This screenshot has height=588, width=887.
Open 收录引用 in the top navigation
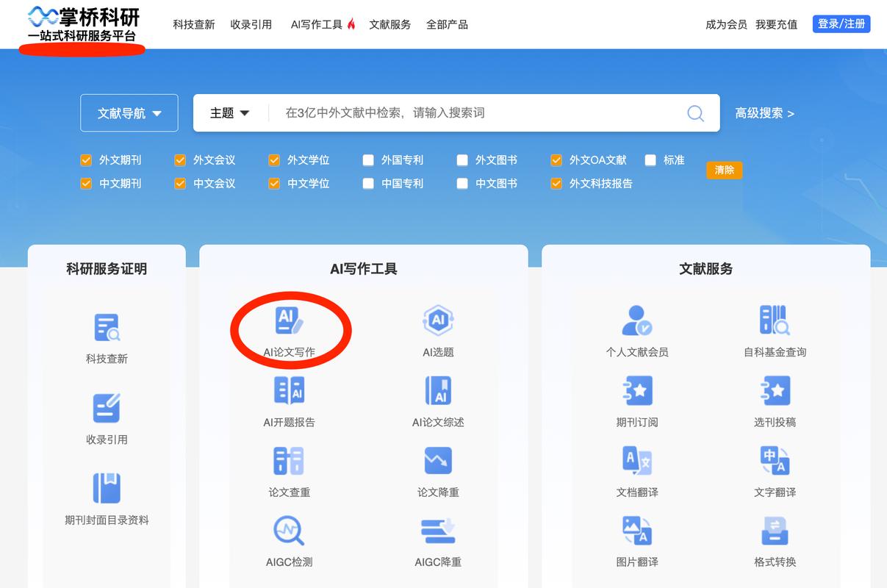pos(251,24)
